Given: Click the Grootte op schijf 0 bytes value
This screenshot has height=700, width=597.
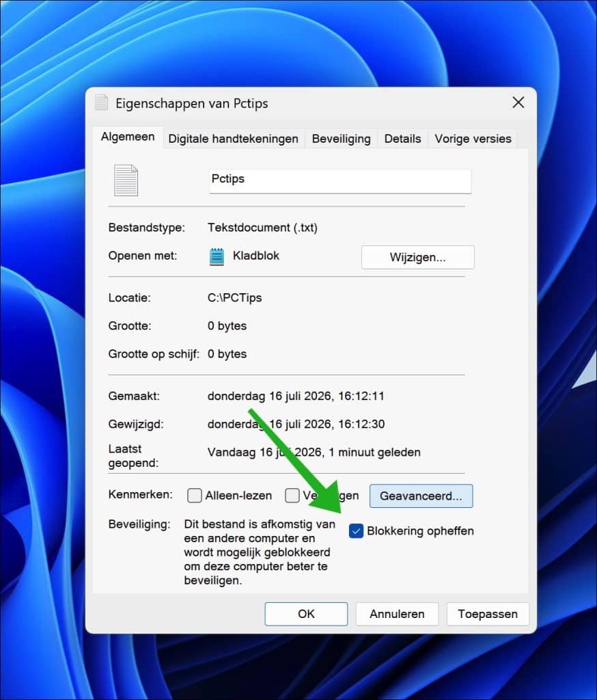Looking at the screenshot, I should [x=227, y=354].
